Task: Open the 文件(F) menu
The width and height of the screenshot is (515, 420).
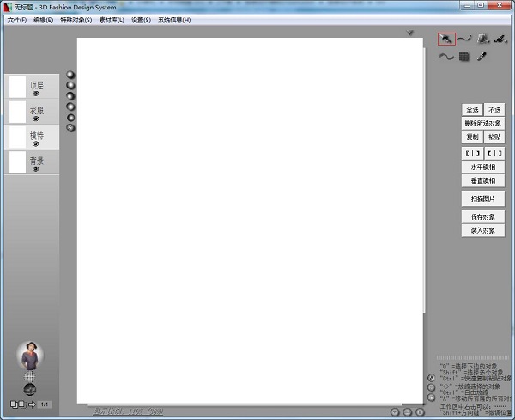Action: (17, 20)
